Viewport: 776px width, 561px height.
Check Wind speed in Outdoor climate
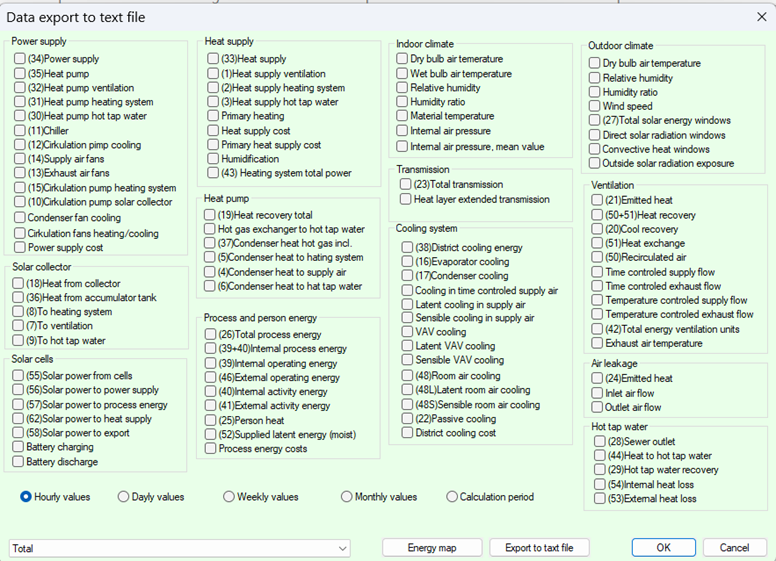(595, 106)
